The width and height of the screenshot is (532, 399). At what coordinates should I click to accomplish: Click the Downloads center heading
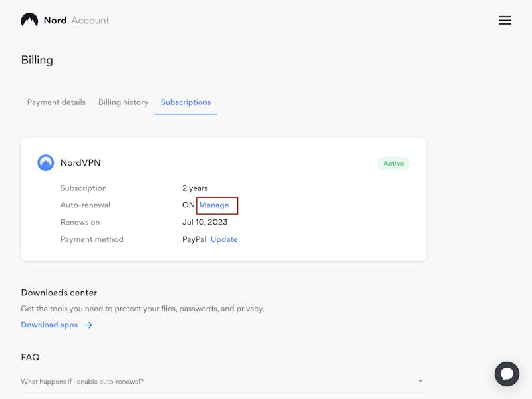tap(59, 293)
